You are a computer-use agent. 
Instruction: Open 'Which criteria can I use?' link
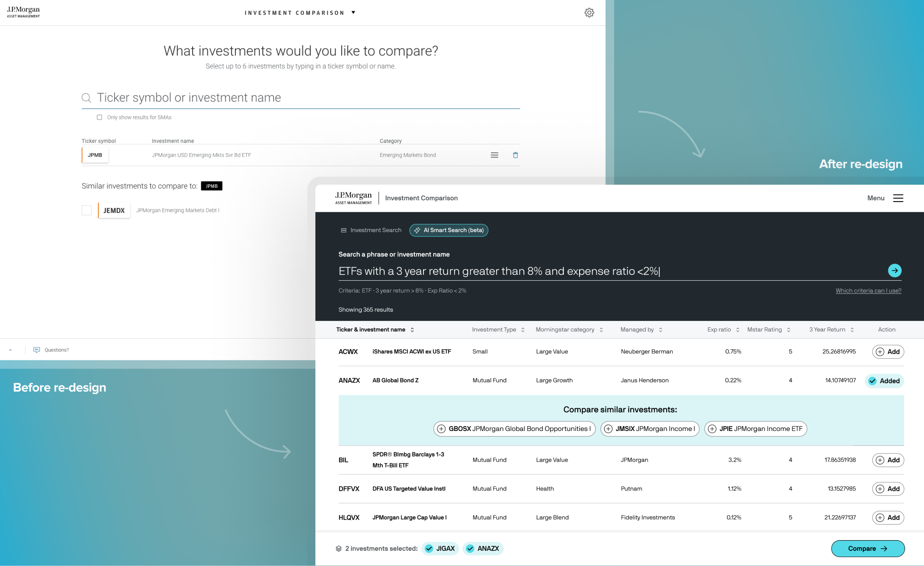pyautogui.click(x=868, y=291)
